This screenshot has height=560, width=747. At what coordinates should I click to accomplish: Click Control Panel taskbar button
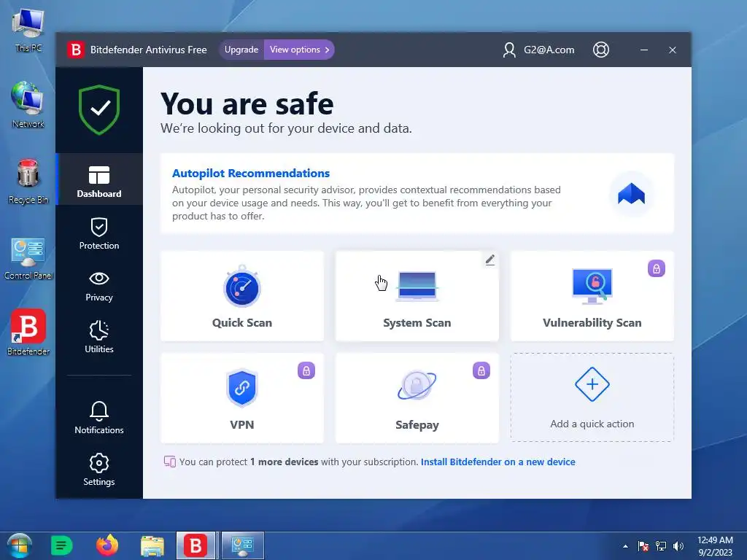[242, 545]
